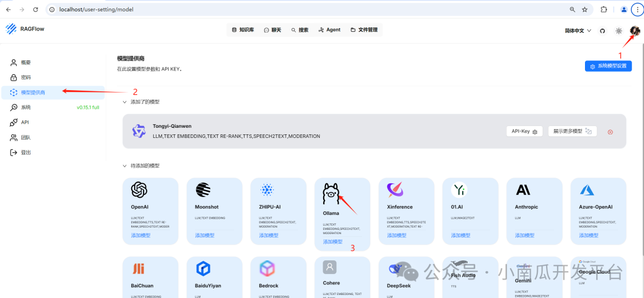Viewport: 644px width, 298px height.
Task: View site information icon in address bar
Action: click(52, 10)
